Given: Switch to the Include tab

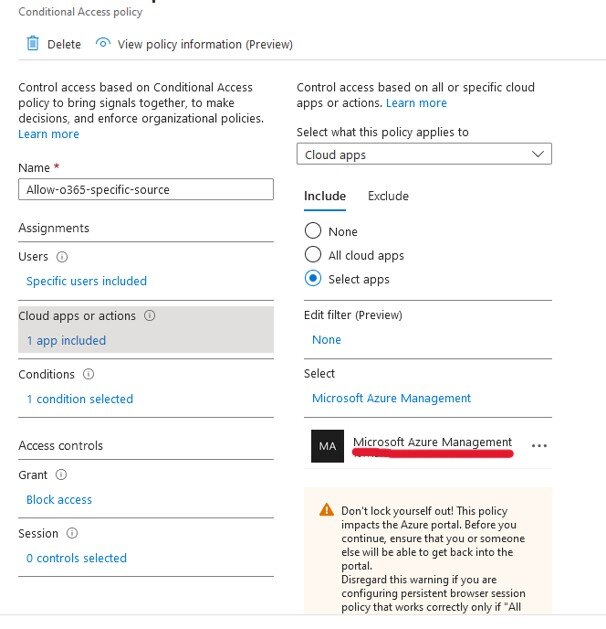Looking at the screenshot, I should (x=325, y=196).
